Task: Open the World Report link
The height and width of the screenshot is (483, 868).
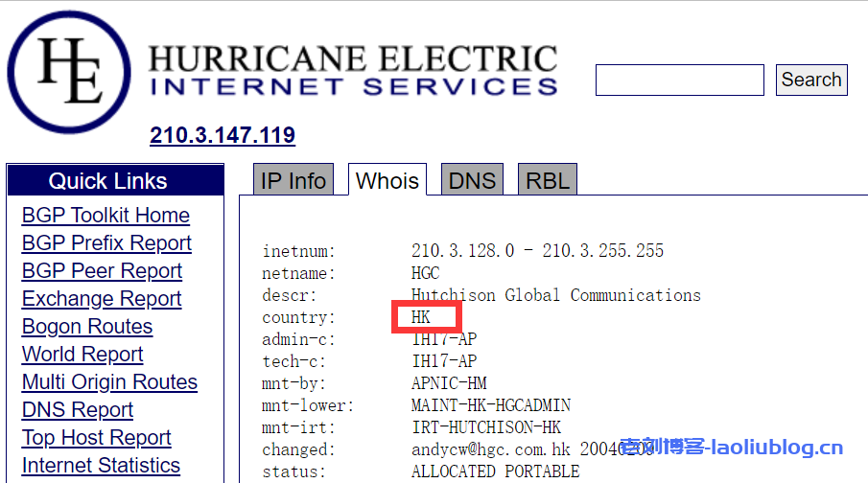Action: [82, 355]
